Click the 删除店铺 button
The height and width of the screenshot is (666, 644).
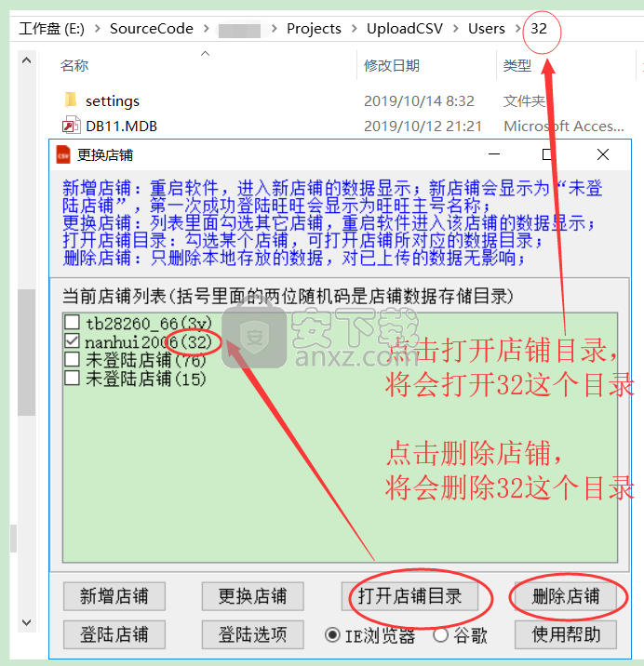coord(565,596)
